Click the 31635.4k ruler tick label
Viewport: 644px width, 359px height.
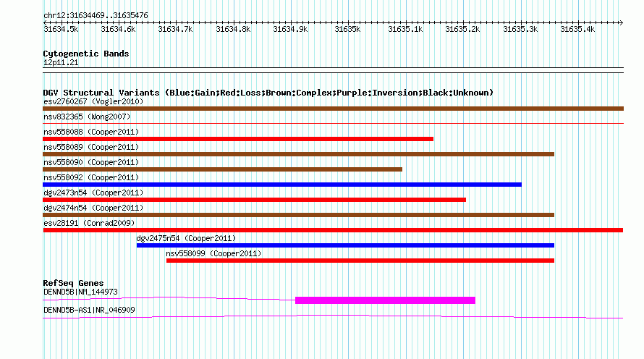[x=577, y=29]
